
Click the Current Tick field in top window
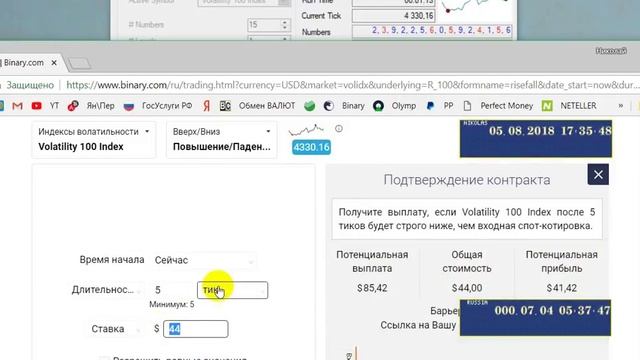(393, 16)
